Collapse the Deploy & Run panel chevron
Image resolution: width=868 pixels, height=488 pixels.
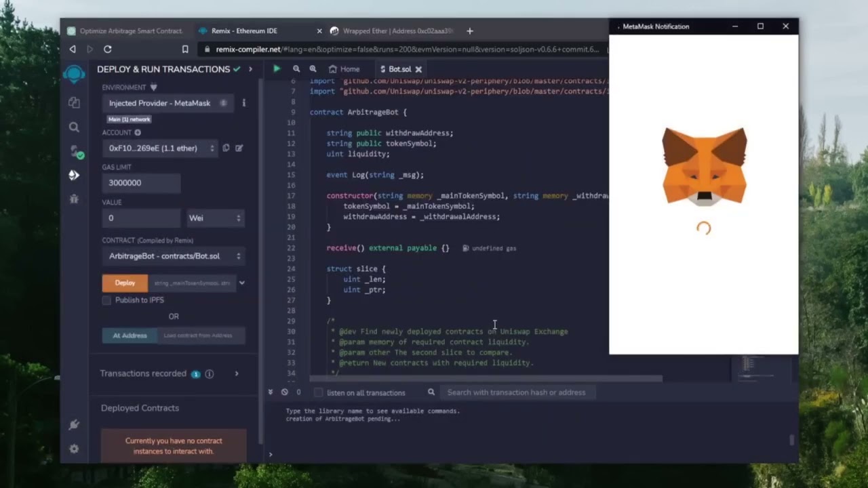pyautogui.click(x=250, y=69)
